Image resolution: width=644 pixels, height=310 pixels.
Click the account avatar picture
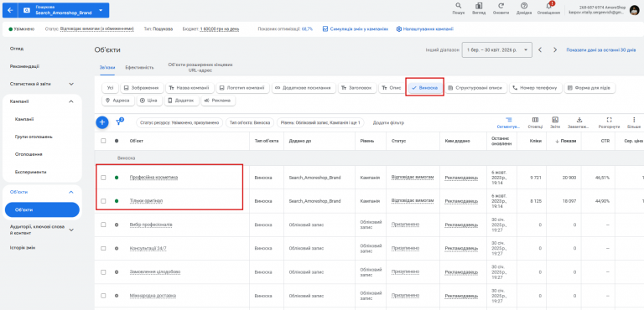[634, 10]
